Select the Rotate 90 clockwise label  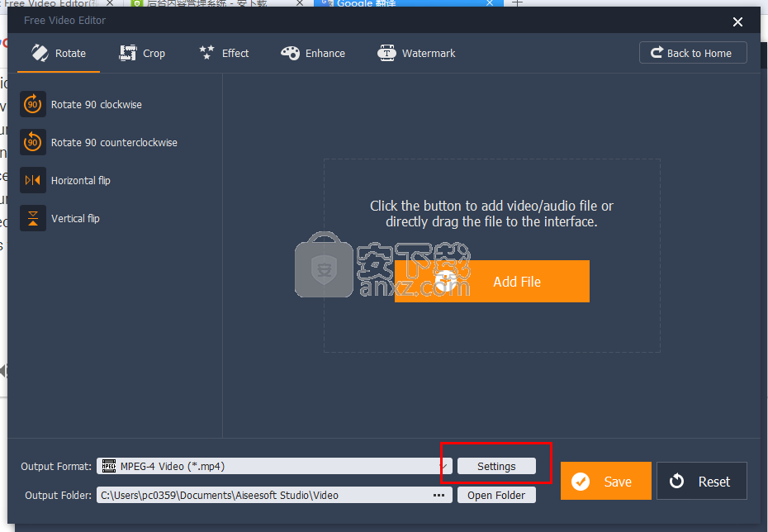[x=97, y=104]
